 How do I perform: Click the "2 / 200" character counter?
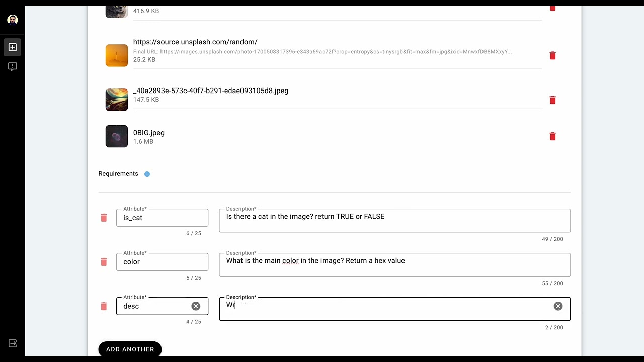[x=554, y=328]
